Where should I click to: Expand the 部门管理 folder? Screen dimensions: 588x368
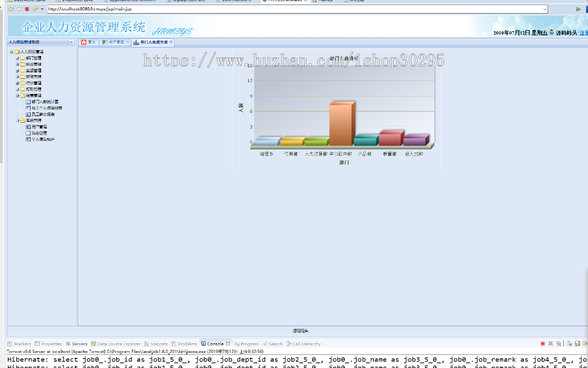coord(17,58)
